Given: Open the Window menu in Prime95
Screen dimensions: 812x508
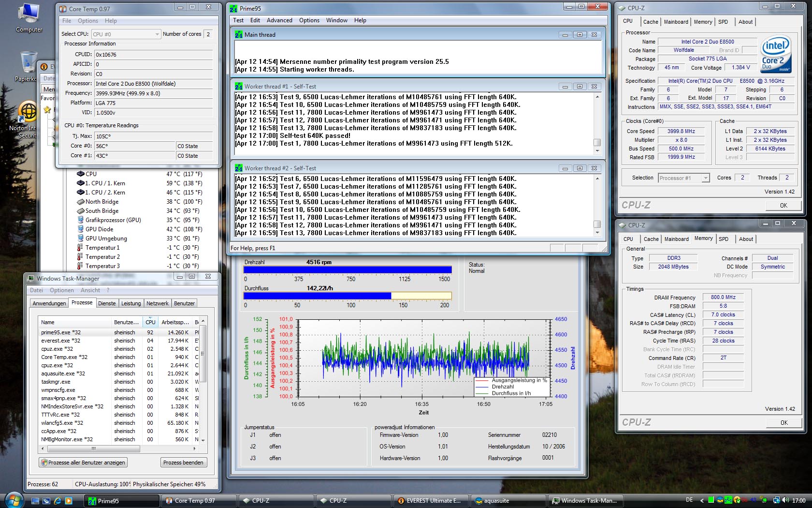Looking at the screenshot, I should pyautogui.click(x=336, y=20).
